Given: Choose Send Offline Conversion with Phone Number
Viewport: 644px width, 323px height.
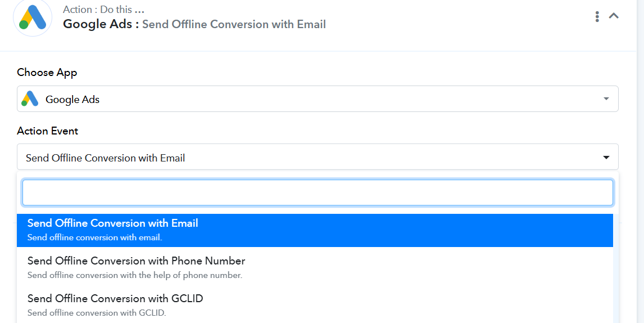Looking at the screenshot, I should point(315,267).
